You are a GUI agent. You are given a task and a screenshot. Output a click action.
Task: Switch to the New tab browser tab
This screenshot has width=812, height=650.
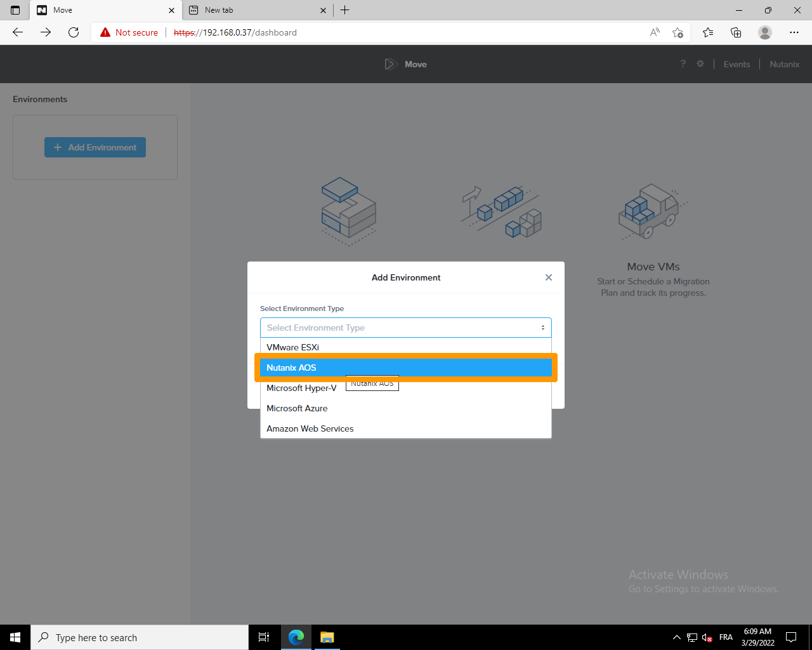tap(254, 10)
